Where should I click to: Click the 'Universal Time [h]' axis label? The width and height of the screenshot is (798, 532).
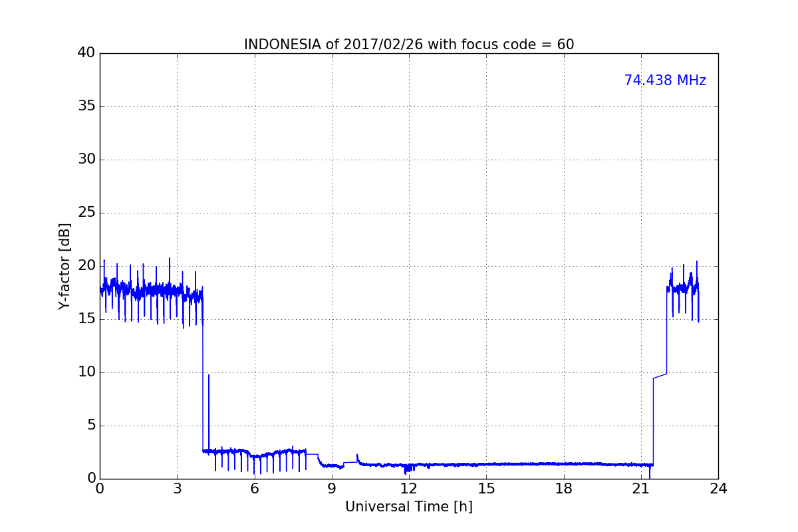[409, 507]
